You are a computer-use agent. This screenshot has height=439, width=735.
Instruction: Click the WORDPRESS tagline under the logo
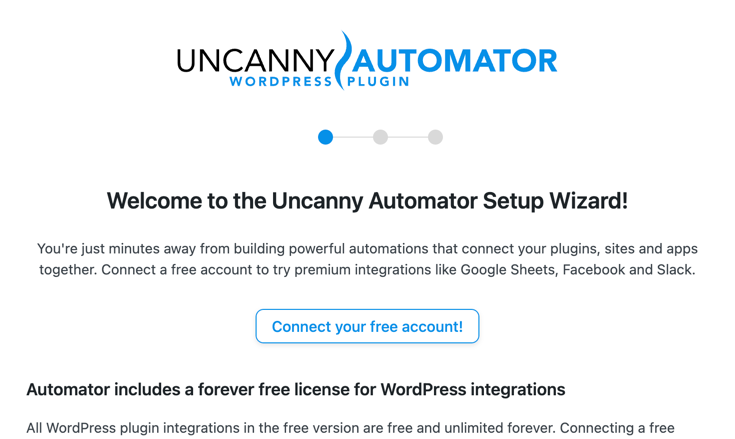pos(281,82)
